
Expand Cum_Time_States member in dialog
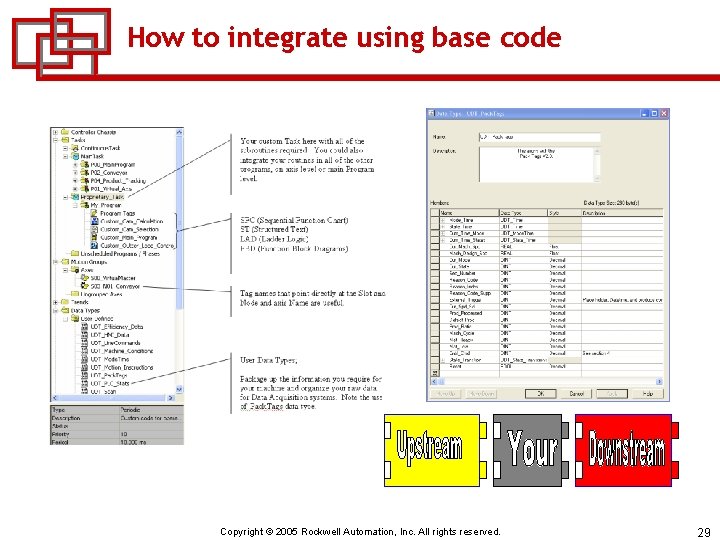[x=443, y=240]
